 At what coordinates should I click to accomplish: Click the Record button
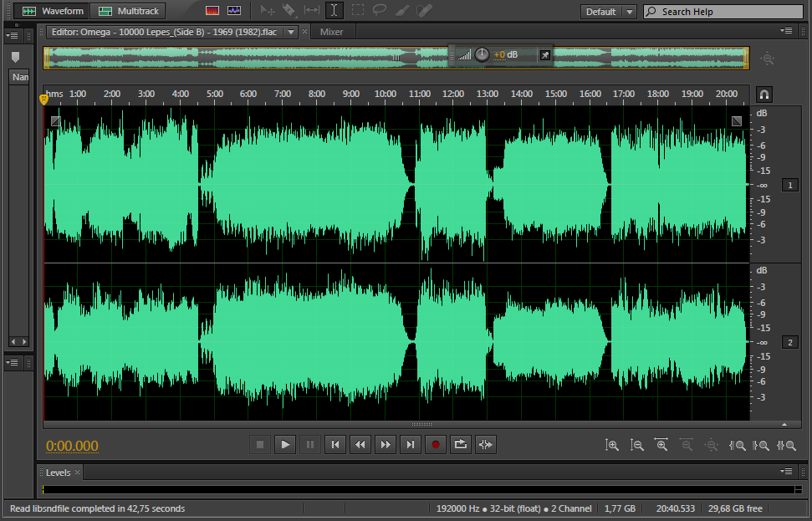point(436,444)
